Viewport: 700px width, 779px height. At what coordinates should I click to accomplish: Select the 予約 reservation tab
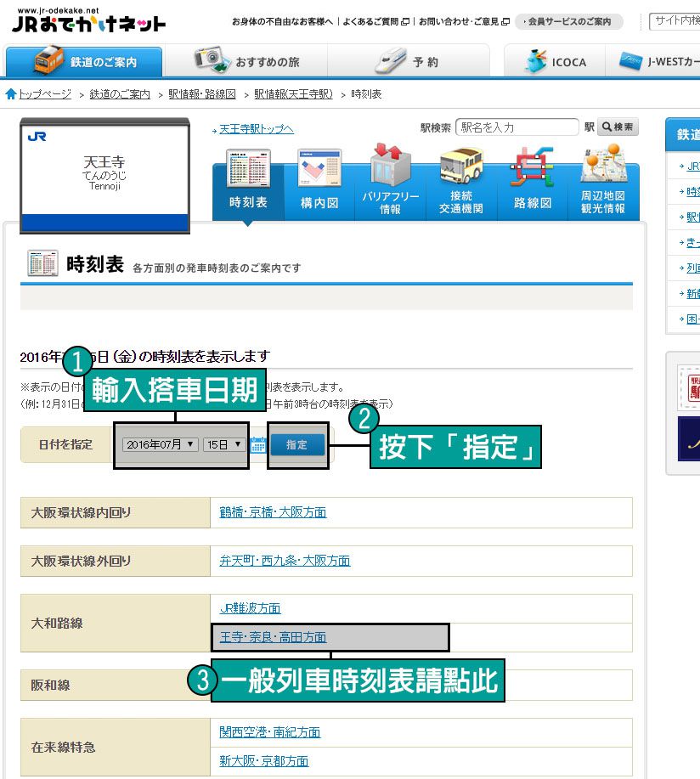click(408, 61)
